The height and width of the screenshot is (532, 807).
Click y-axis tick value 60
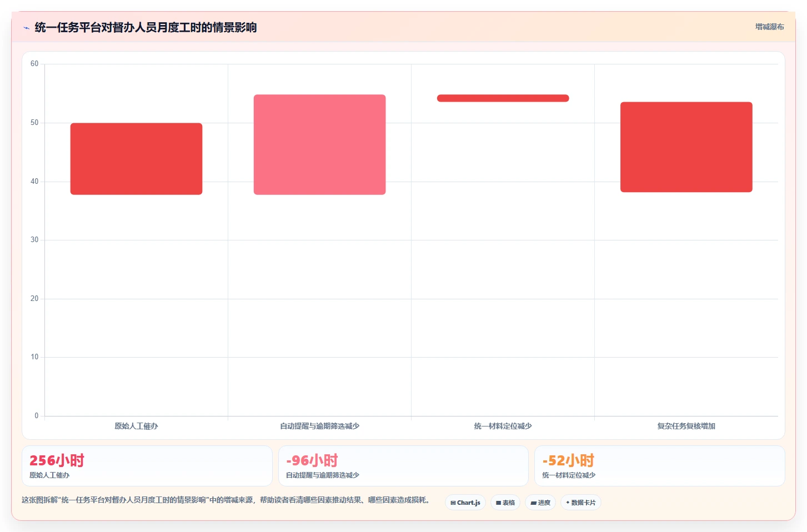click(34, 64)
